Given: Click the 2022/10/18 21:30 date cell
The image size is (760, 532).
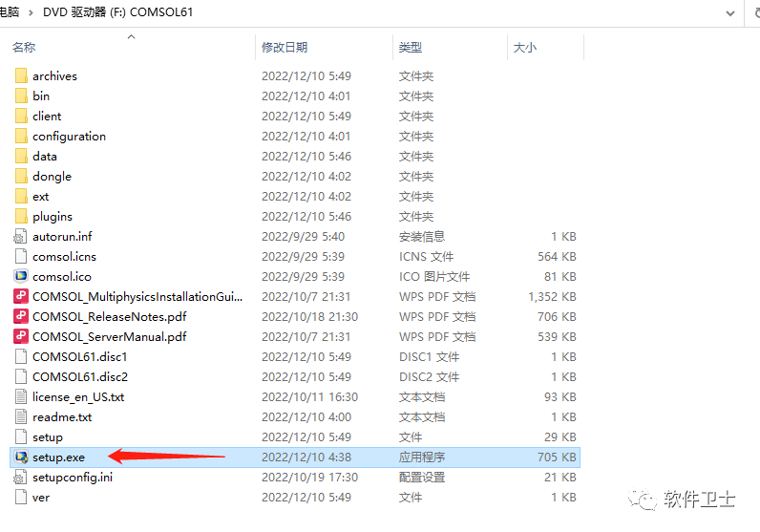Looking at the screenshot, I should point(309,317).
